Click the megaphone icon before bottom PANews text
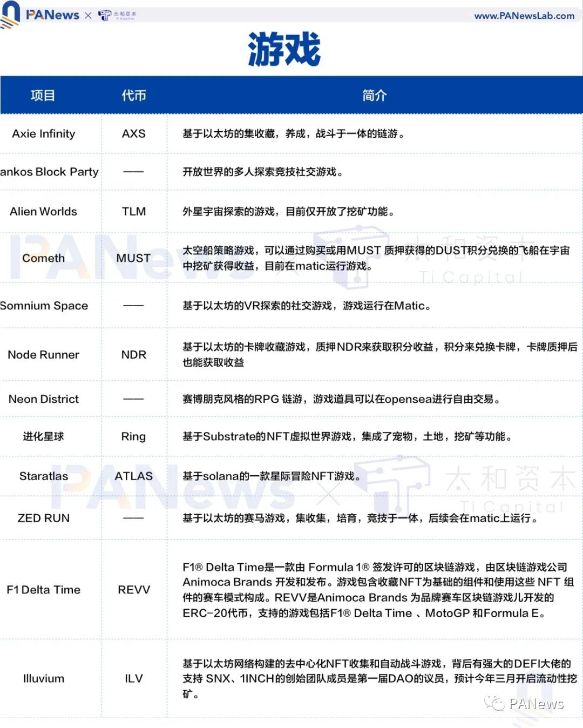This screenshot has height=728, width=583. [496, 704]
